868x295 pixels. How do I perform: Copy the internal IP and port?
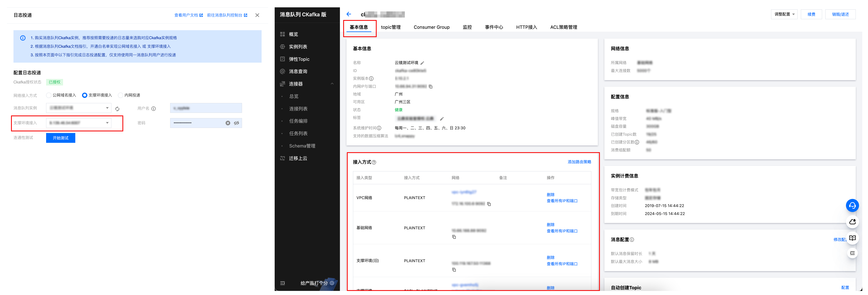pos(431,87)
